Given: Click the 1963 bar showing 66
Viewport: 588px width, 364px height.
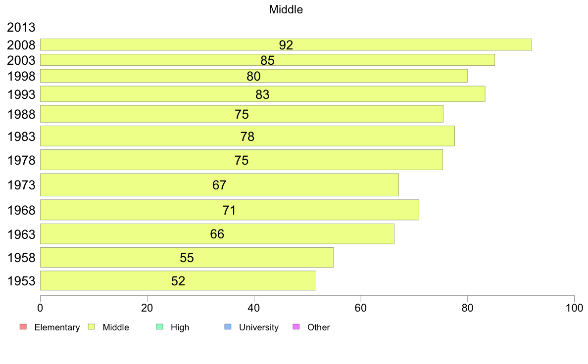Looking at the screenshot, I should coord(217,234).
